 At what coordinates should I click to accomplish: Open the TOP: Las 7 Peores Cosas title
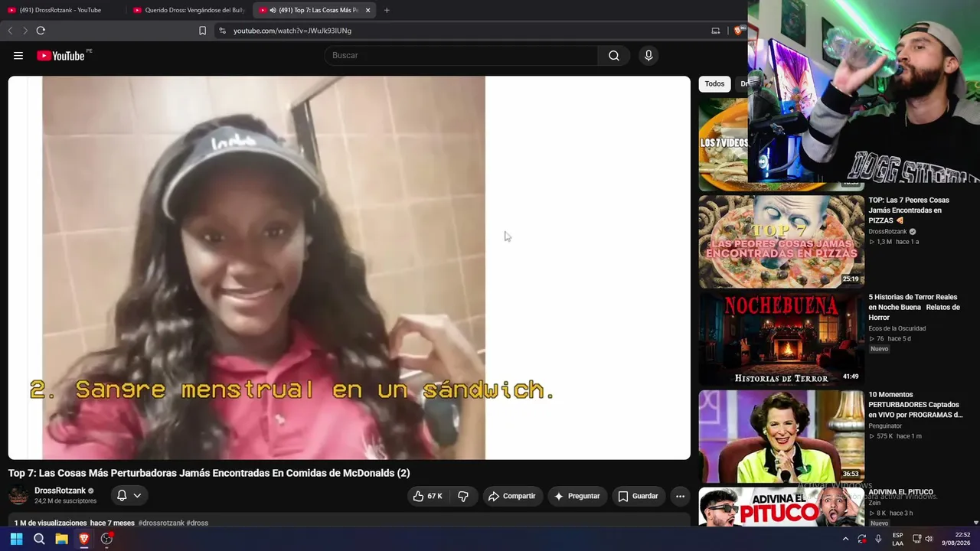[909, 210]
